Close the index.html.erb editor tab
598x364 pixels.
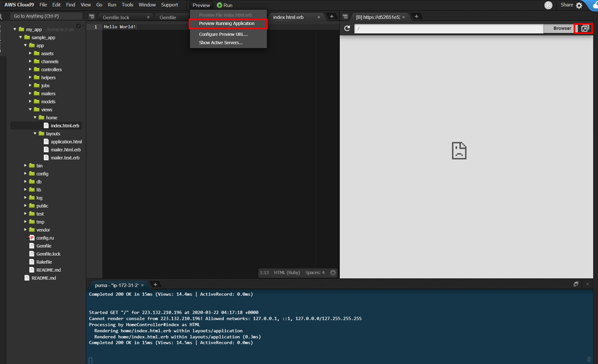[x=319, y=17]
